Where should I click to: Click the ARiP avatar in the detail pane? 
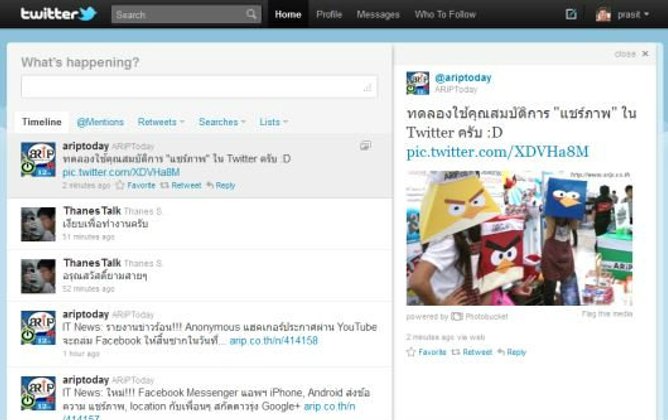[x=418, y=83]
